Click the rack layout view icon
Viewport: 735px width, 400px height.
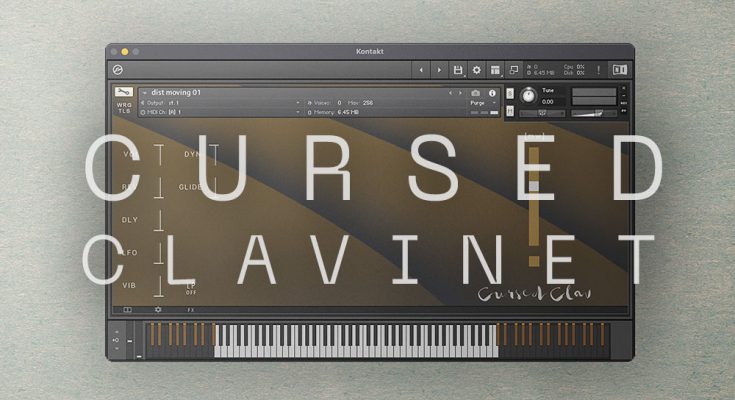495,70
